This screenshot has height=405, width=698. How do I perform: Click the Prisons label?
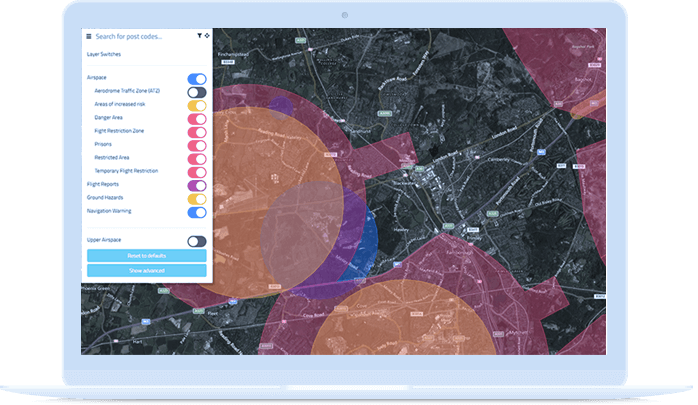point(103,144)
